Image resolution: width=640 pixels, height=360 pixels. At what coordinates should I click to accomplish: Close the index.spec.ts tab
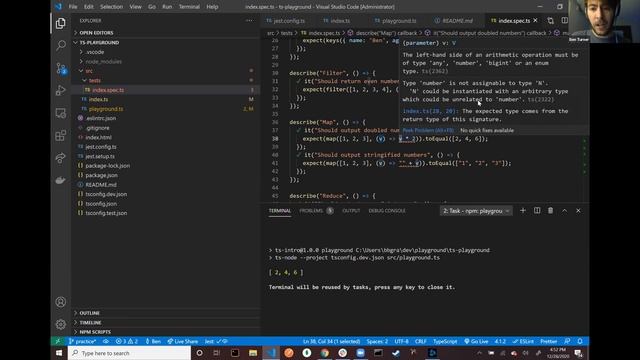click(536, 20)
